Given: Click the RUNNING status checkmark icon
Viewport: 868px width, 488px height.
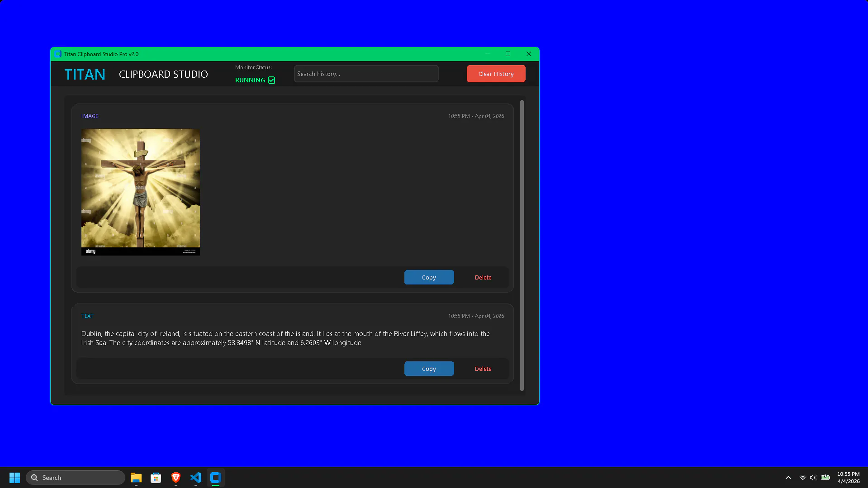Looking at the screenshot, I should (x=271, y=80).
